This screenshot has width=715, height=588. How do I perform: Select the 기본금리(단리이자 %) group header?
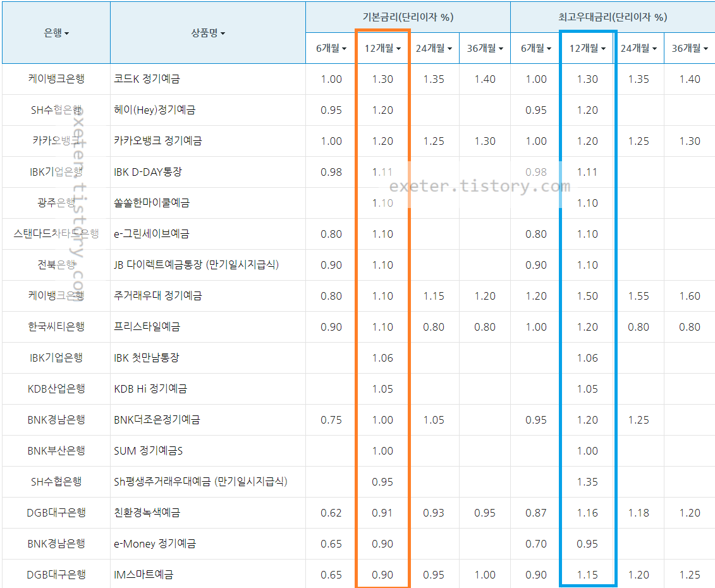click(408, 17)
